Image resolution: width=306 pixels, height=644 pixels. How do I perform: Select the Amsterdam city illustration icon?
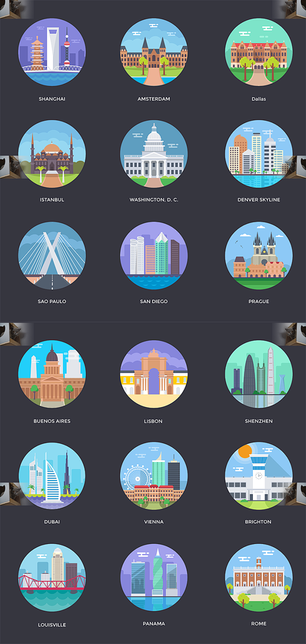(154, 52)
